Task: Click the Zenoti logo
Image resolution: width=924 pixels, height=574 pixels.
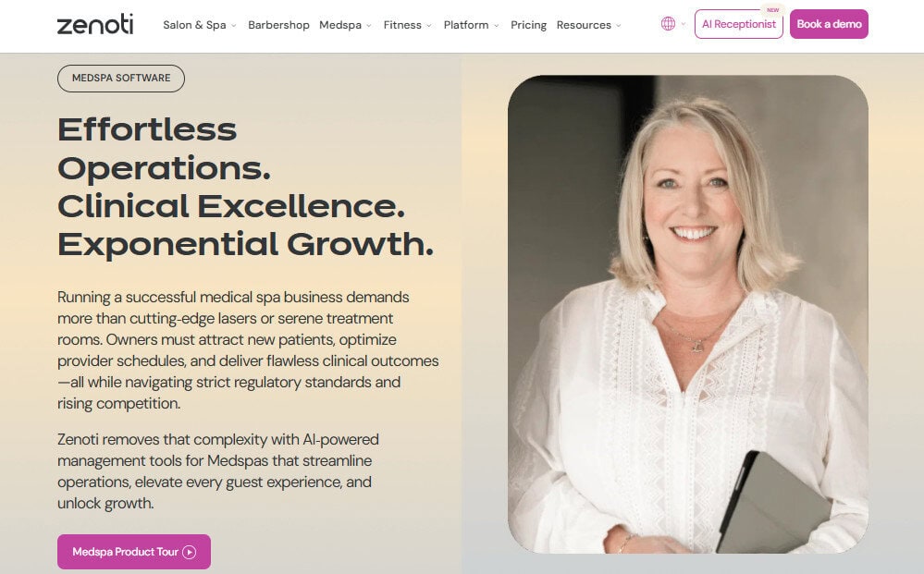Action: 95,25
